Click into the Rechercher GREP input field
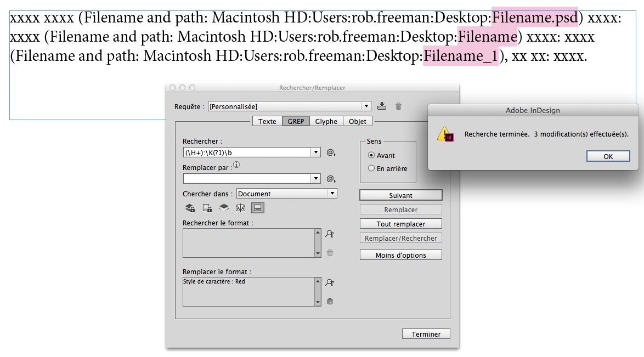The width and height of the screenshot is (644, 357). (247, 152)
